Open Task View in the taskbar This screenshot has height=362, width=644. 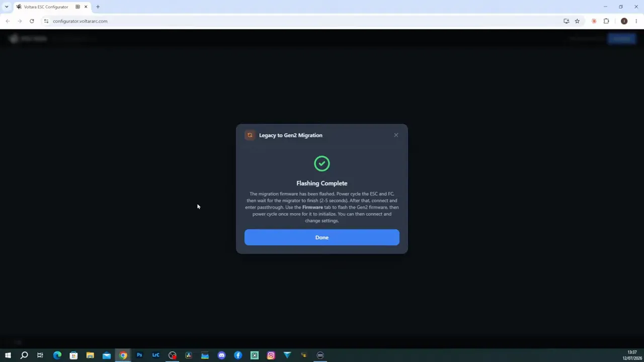[x=40, y=355]
